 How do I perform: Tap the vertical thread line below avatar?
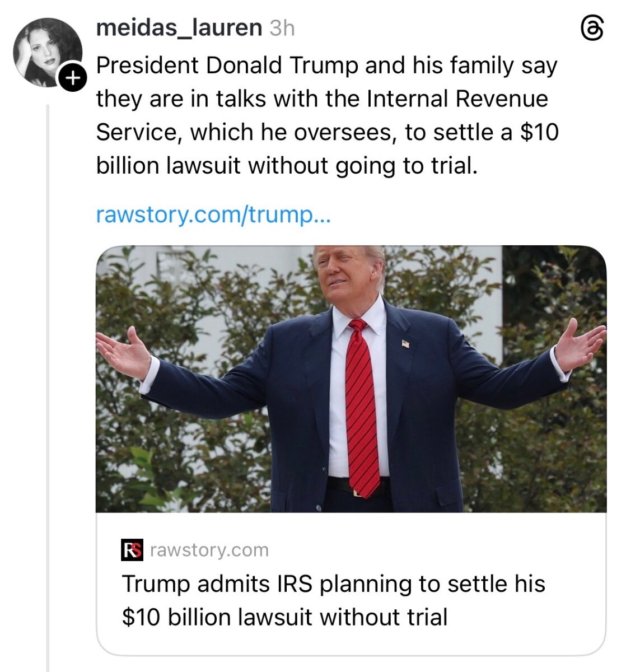pyautogui.click(x=48, y=392)
